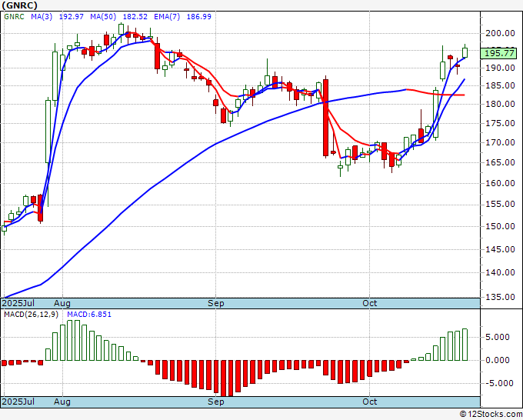This screenshot has height=420, width=523.
Task: Click Oct on the MACD panel axis
Action: click(x=370, y=402)
